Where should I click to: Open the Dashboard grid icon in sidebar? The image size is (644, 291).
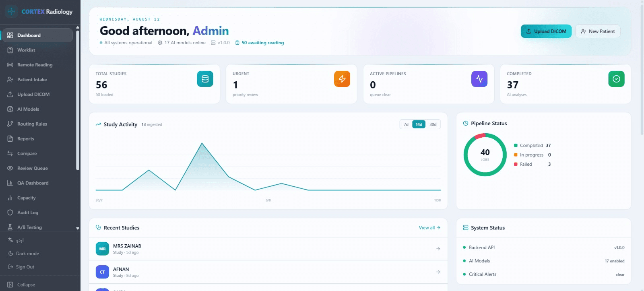[10, 35]
